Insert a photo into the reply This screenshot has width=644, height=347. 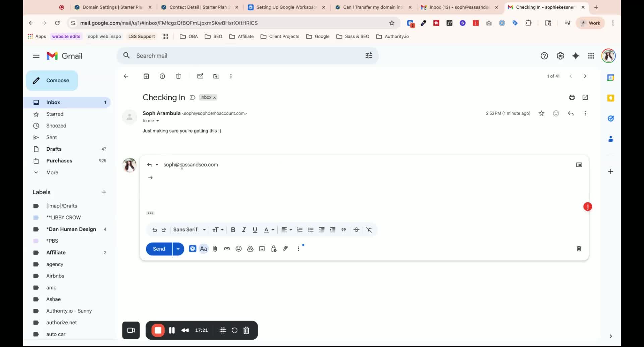[262, 249]
